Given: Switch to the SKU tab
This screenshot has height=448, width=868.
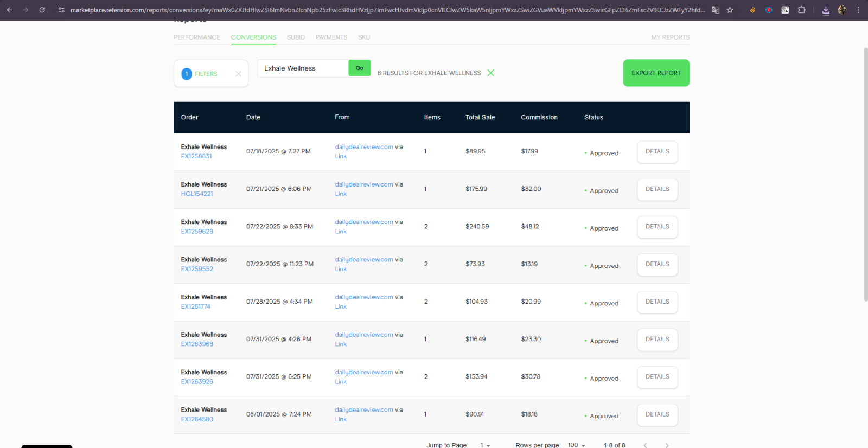Looking at the screenshot, I should click(x=364, y=37).
